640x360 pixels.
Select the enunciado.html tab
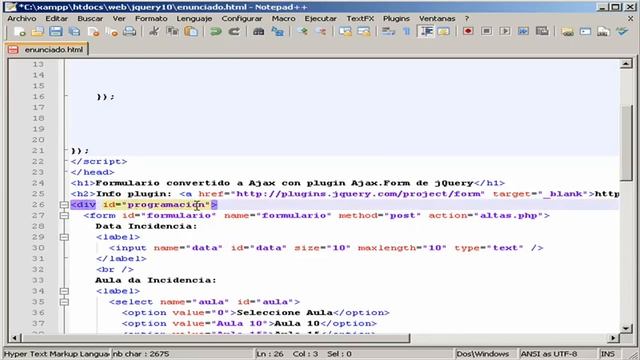[x=46, y=49]
